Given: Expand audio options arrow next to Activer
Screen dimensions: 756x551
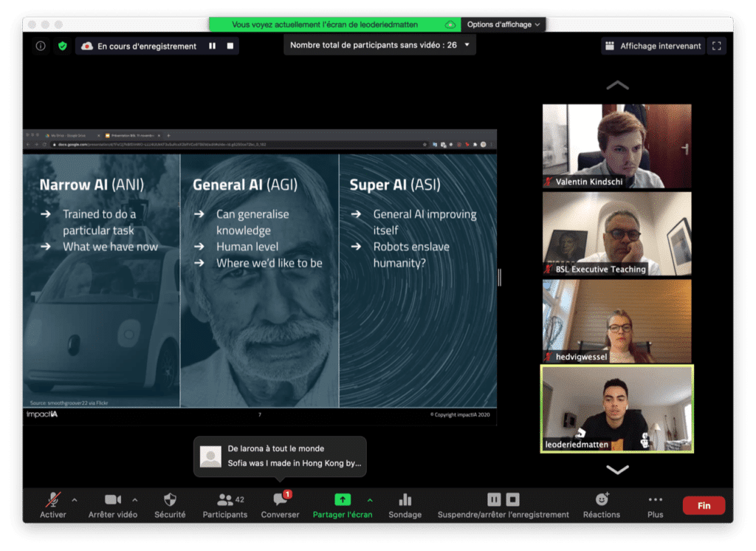Looking at the screenshot, I should click(x=74, y=499).
